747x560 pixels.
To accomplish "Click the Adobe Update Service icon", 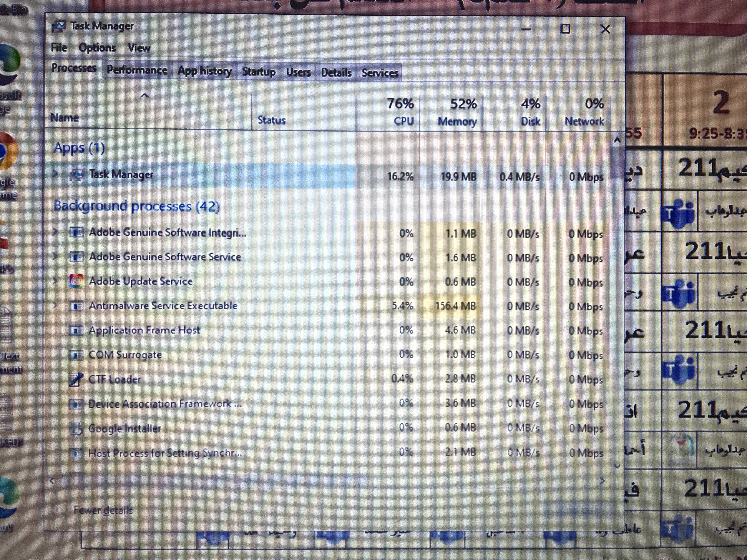I will [76, 281].
